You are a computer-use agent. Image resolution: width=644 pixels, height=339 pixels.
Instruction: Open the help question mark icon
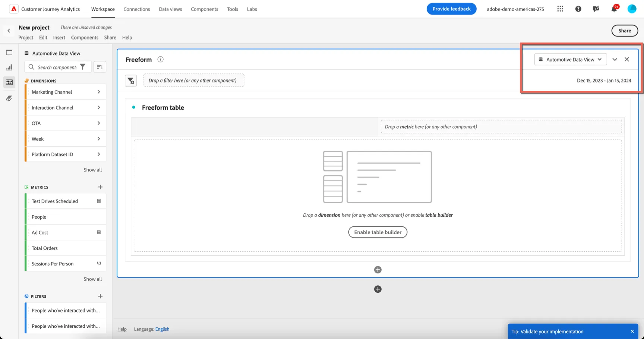(x=578, y=9)
